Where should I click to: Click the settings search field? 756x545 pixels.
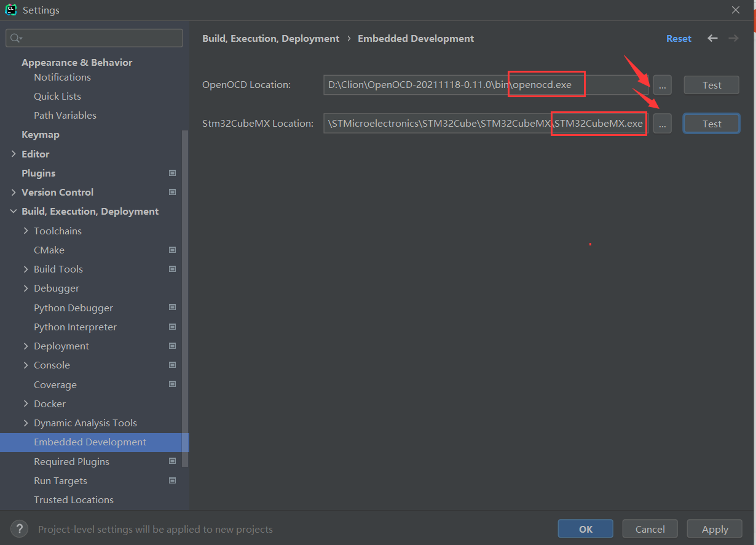(94, 38)
